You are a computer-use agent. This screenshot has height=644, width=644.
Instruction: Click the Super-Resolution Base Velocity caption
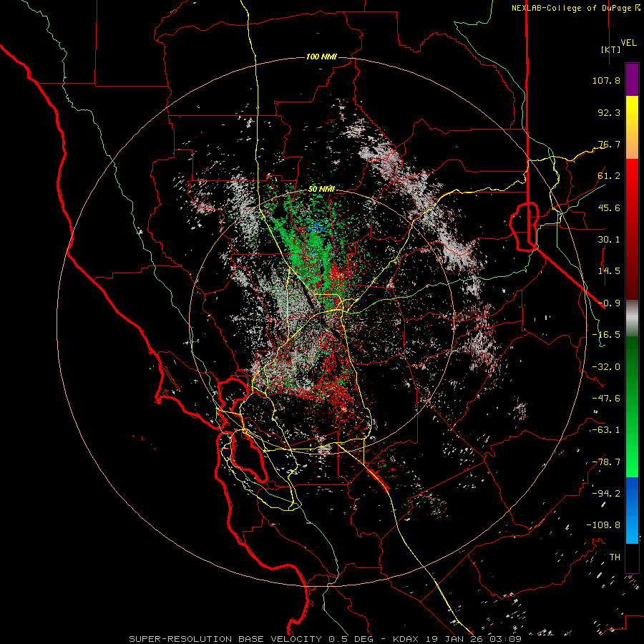point(326,639)
